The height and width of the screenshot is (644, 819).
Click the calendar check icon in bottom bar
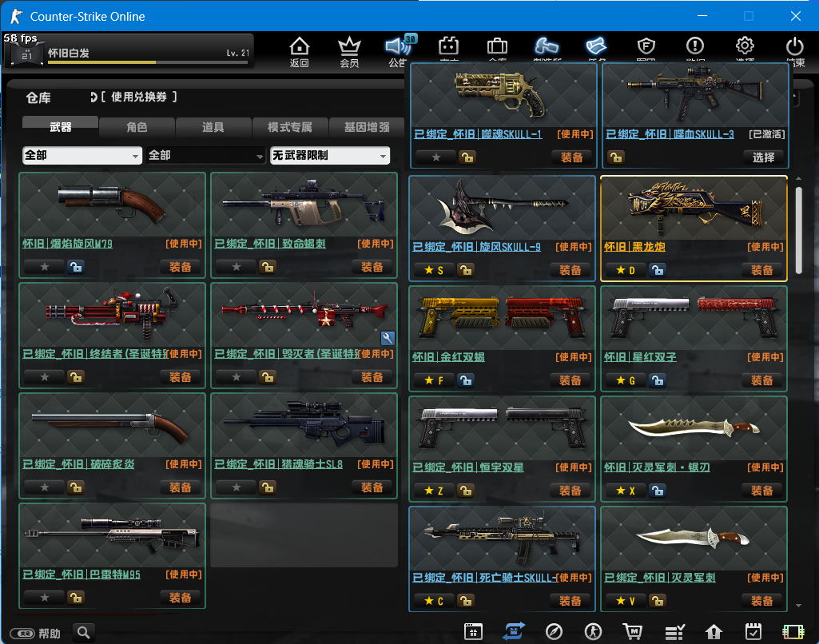[x=753, y=631]
